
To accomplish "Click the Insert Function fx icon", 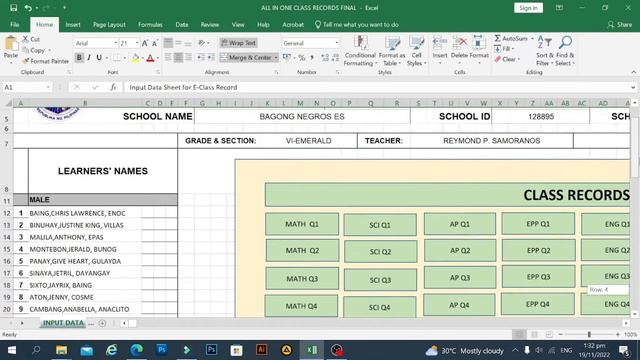I will pos(113,87).
